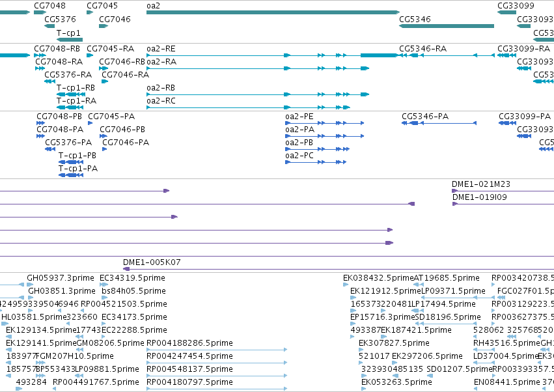Viewport: 554px width, 392px height.
Task: Click the CG7045-PA protein label
Action: (x=111, y=117)
